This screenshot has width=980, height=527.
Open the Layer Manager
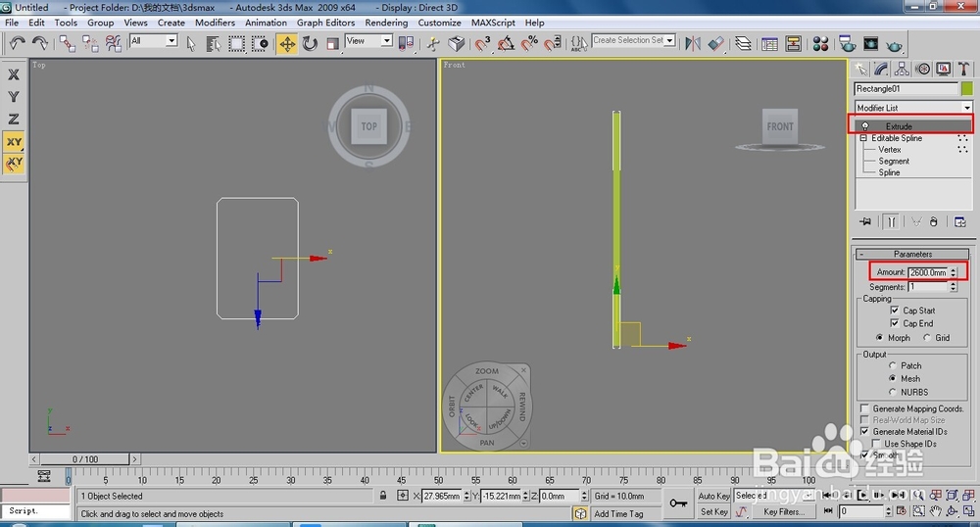pos(743,44)
